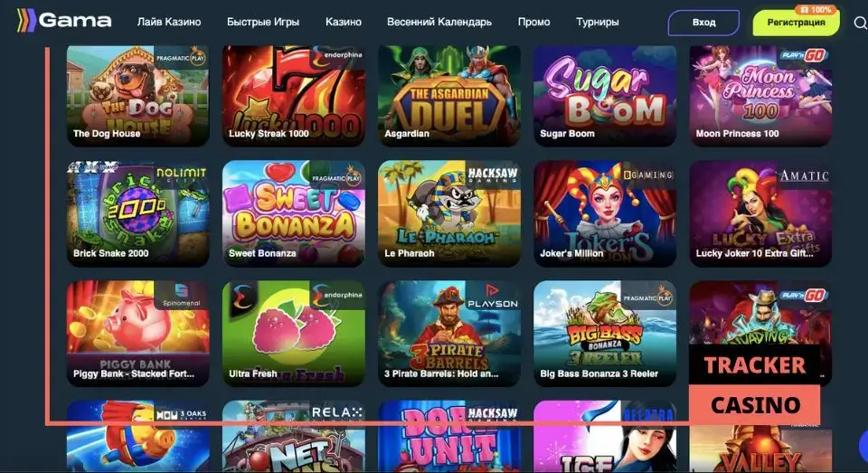Go to Турниры tab

pos(598,22)
